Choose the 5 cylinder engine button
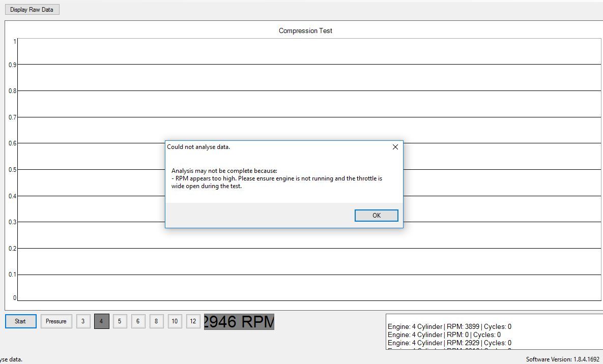The height and width of the screenshot is (364, 603). pos(120,321)
